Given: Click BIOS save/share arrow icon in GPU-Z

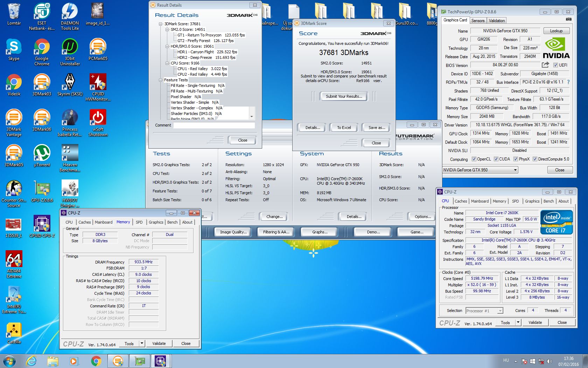Looking at the screenshot, I should pyautogui.click(x=545, y=65).
